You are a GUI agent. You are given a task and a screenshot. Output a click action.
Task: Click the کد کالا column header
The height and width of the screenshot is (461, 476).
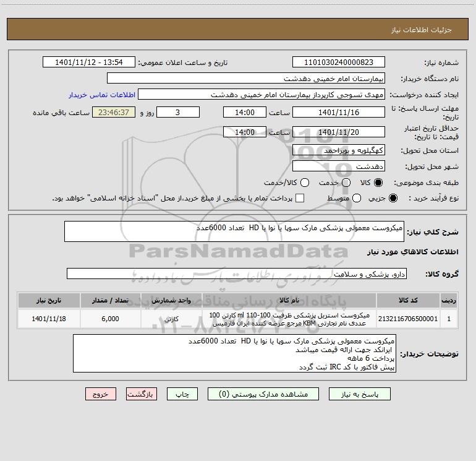[x=408, y=300]
